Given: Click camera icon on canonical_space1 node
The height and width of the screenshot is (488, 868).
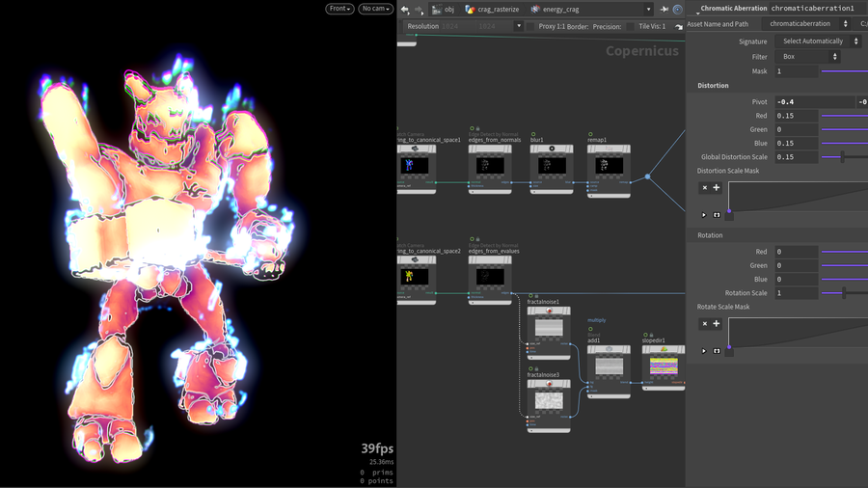Looking at the screenshot, I should click(415, 149).
